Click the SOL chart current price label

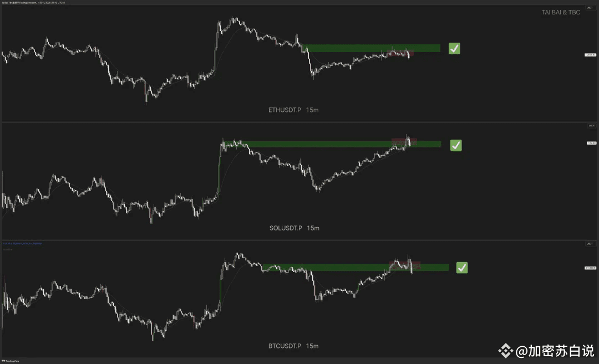[591, 143]
